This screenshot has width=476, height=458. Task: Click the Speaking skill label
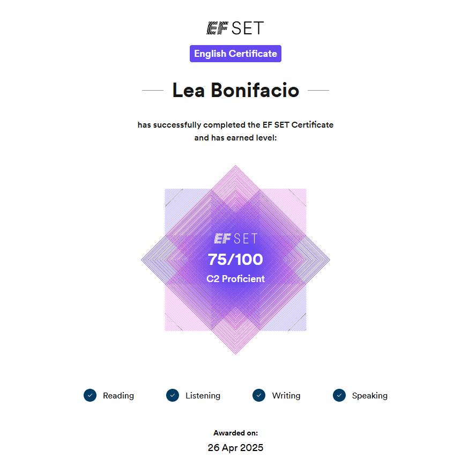pyautogui.click(x=369, y=396)
